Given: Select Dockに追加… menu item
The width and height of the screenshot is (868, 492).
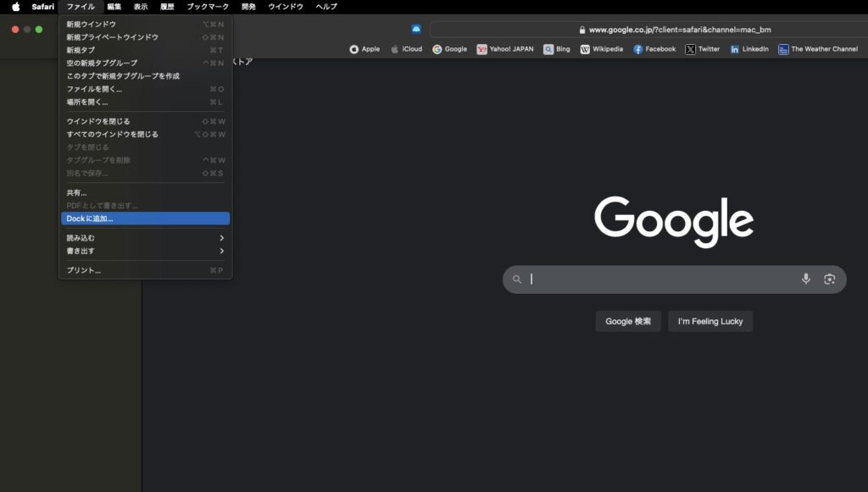Looking at the screenshot, I should [x=145, y=219].
